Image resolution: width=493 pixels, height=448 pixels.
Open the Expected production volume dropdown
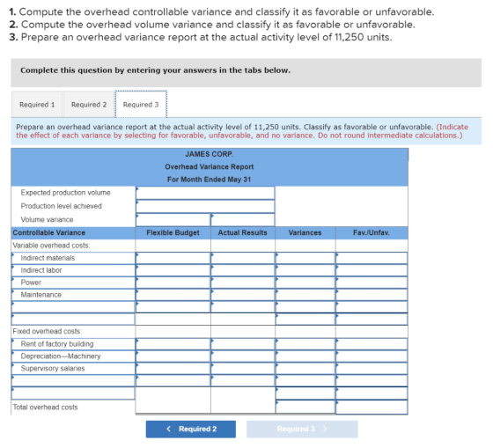pos(205,193)
